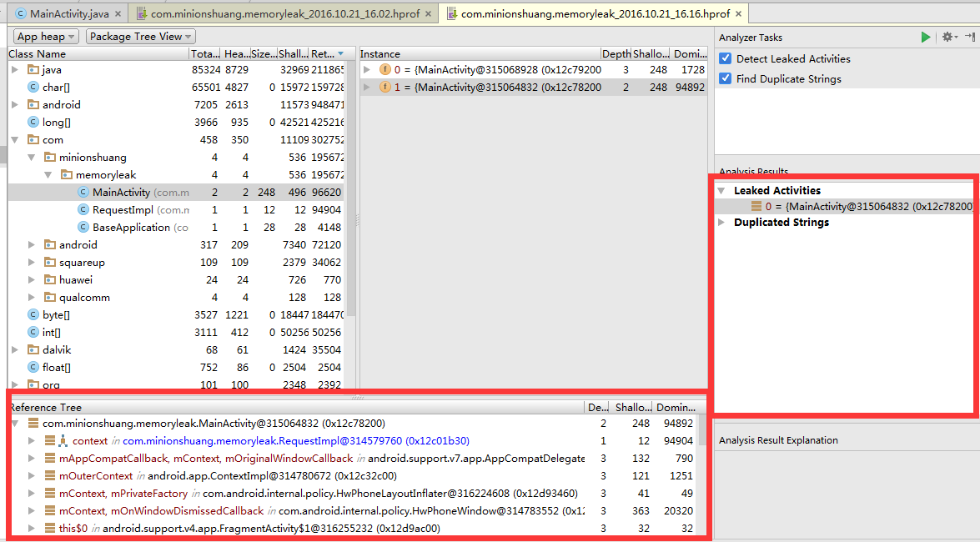Select mContext HwPhoneLayoutInflater reference row
This screenshot has height=542, width=980.
[353, 494]
